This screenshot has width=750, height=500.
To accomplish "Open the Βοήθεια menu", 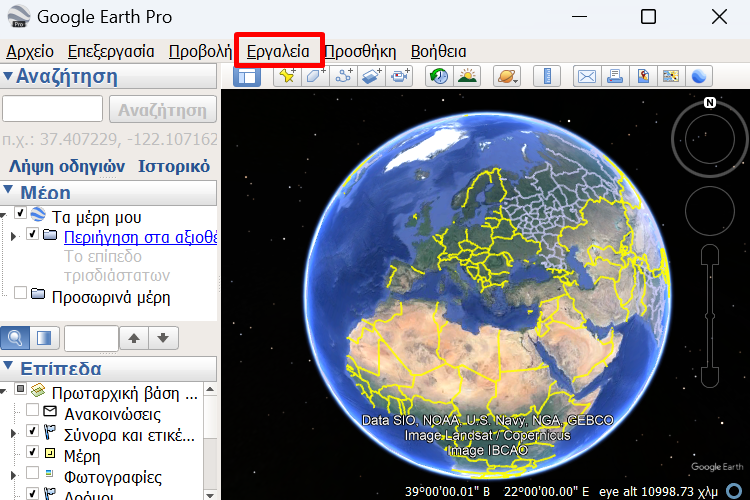I will click(x=438, y=51).
